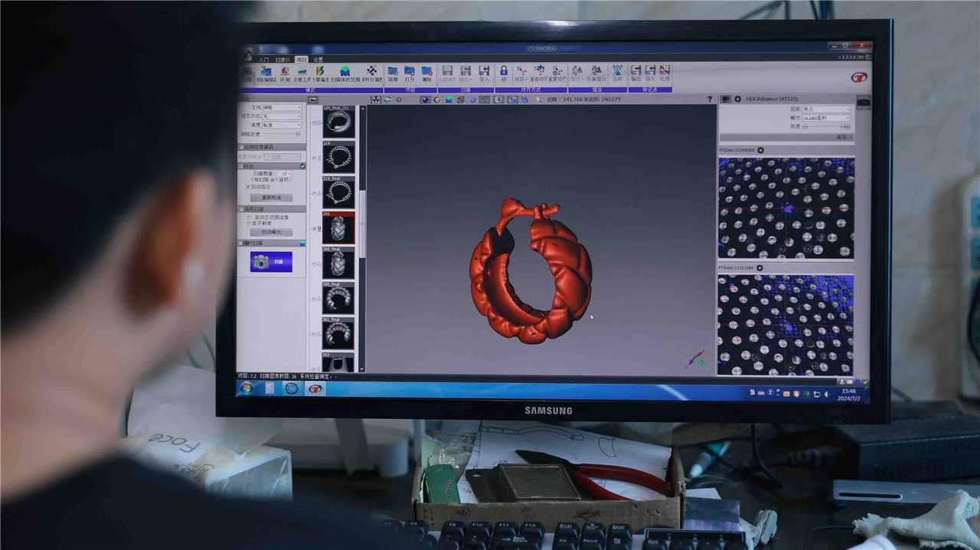Click the New (新增) project folder icon

click(393, 71)
